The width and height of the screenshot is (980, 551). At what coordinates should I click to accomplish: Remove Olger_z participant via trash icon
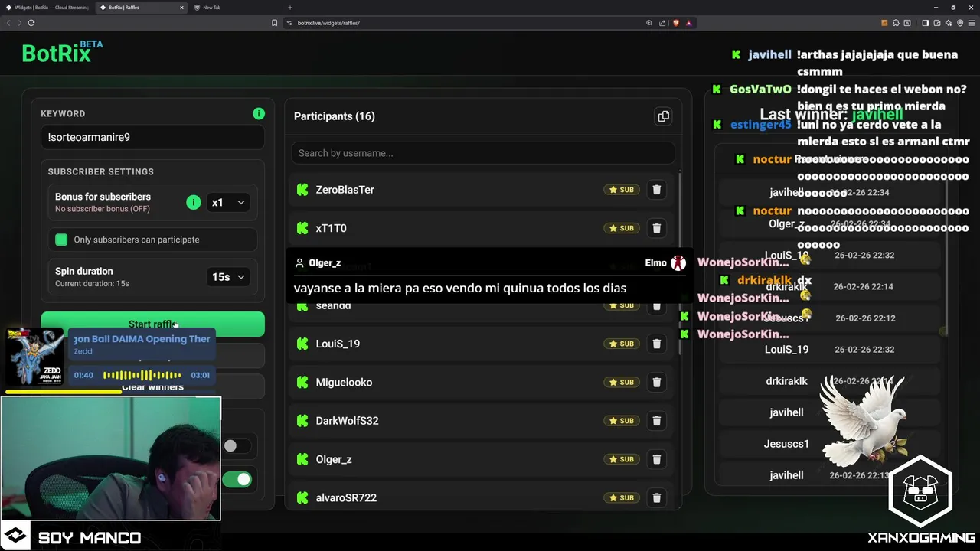656,459
